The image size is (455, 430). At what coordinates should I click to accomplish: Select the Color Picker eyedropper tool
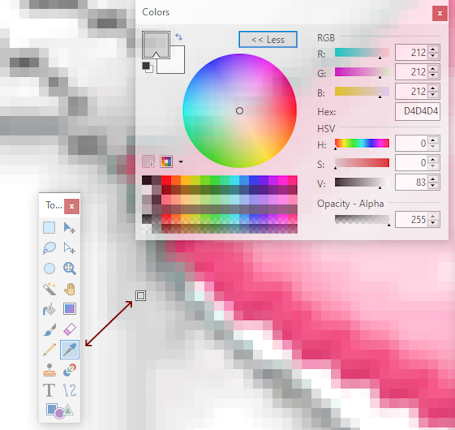tap(70, 350)
